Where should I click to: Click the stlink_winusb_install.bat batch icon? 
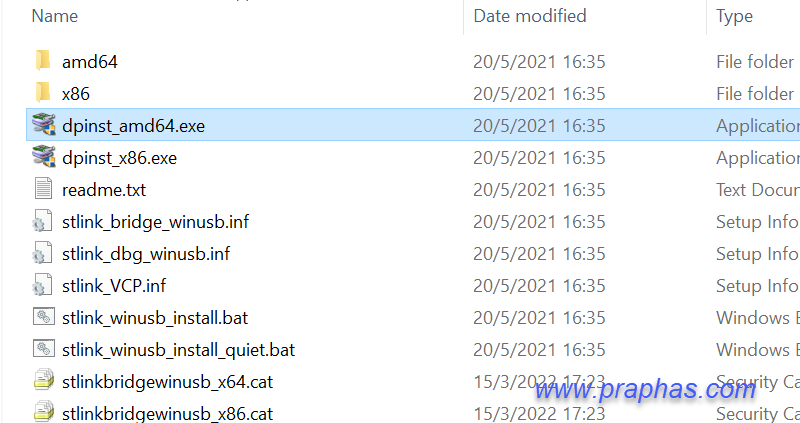(x=44, y=317)
